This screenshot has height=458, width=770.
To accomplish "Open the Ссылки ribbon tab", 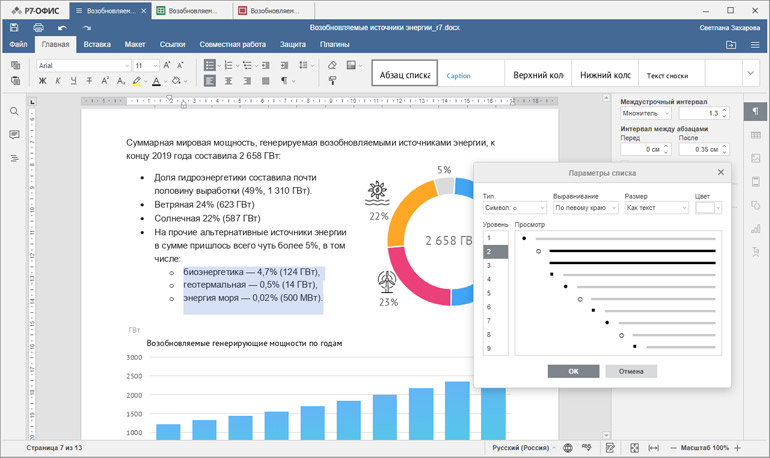I will (x=172, y=45).
